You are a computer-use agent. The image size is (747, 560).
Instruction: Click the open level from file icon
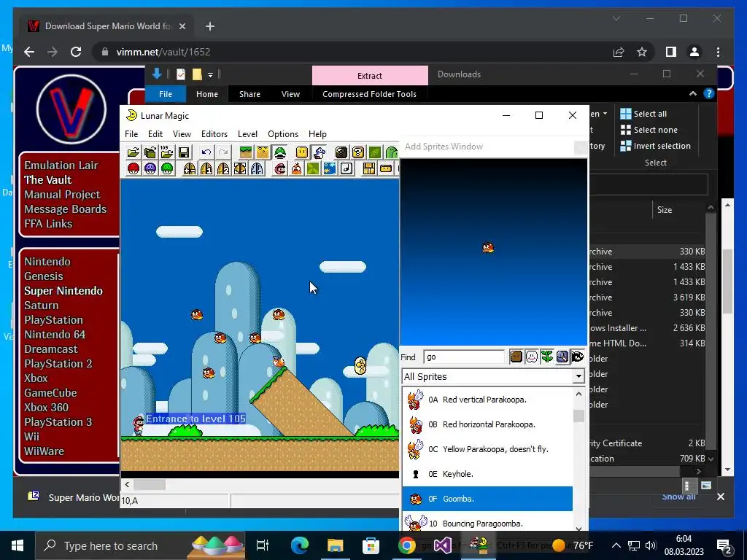pyautogui.click(x=150, y=152)
